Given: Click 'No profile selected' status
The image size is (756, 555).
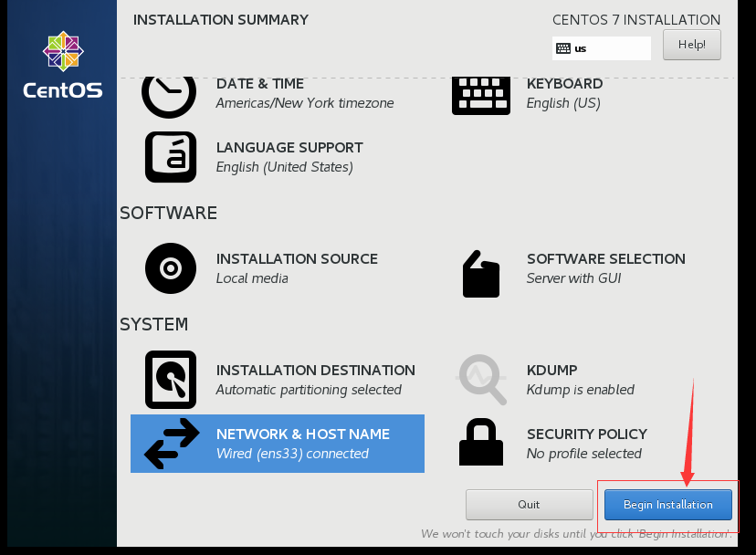Looking at the screenshot, I should tap(583, 454).
